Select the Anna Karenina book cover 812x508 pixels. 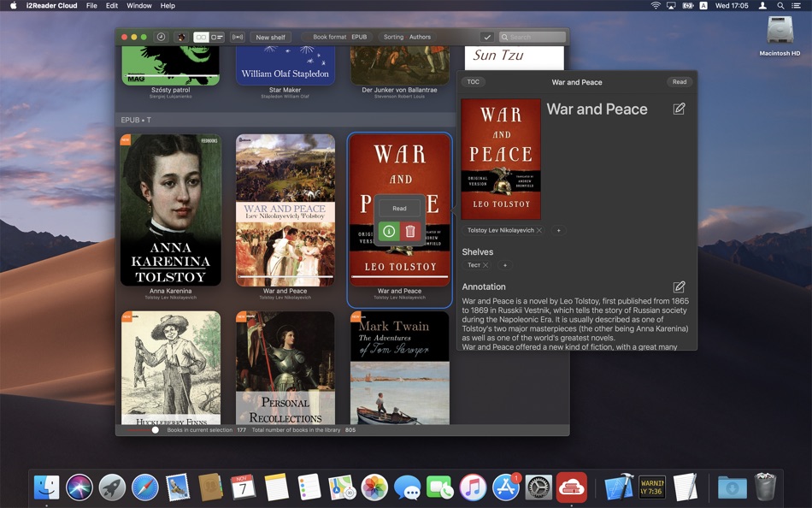click(170, 210)
